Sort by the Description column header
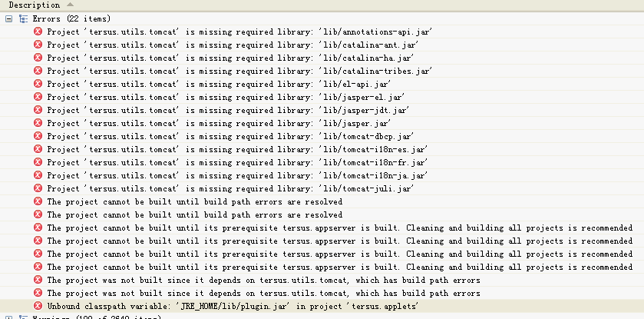 35,5
